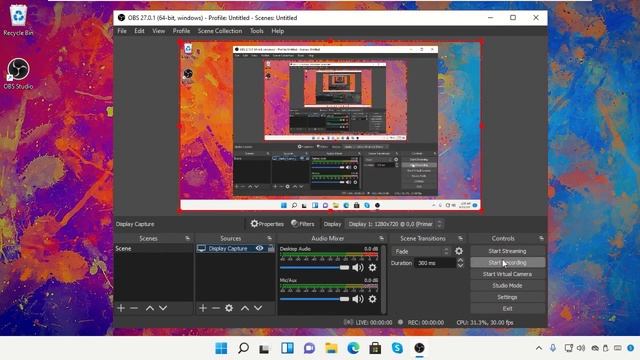Decrease transition Duration with down arrow
This screenshot has height=360, width=640.
coord(460,266)
